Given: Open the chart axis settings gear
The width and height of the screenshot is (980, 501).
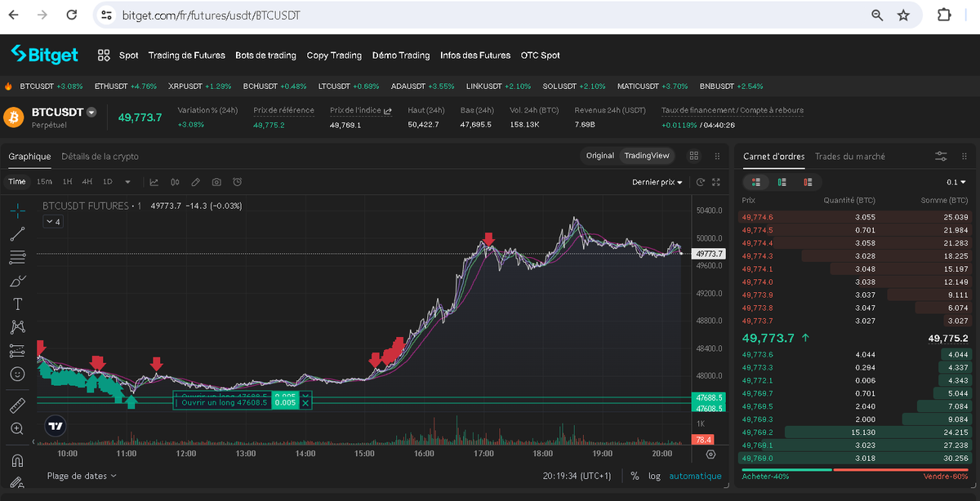Looking at the screenshot, I should (710, 454).
